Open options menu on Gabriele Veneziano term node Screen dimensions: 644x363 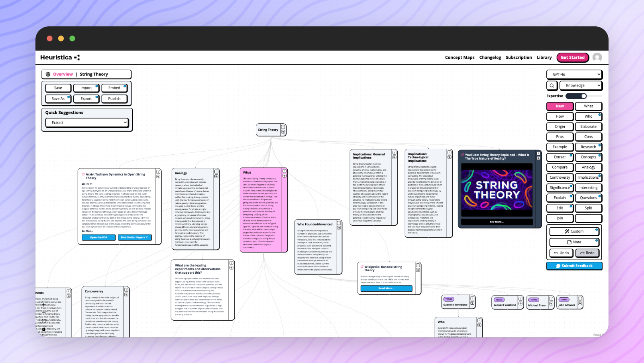point(472,298)
